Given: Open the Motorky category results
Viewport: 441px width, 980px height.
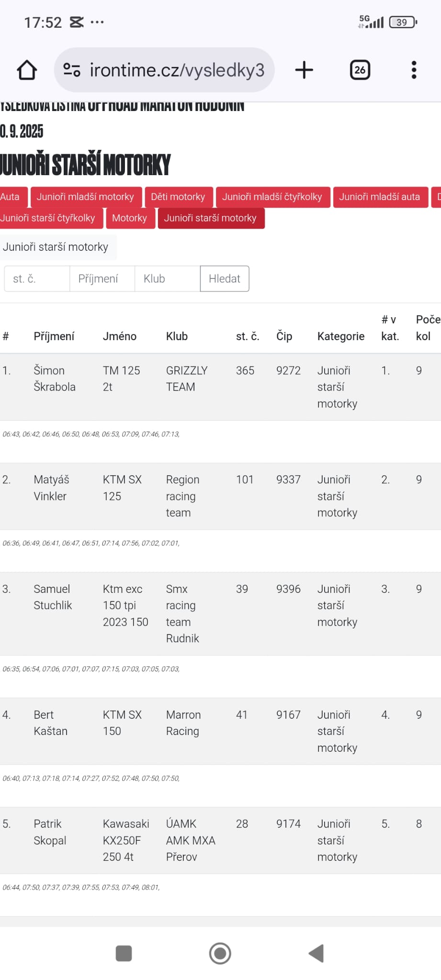Looking at the screenshot, I should click(129, 218).
